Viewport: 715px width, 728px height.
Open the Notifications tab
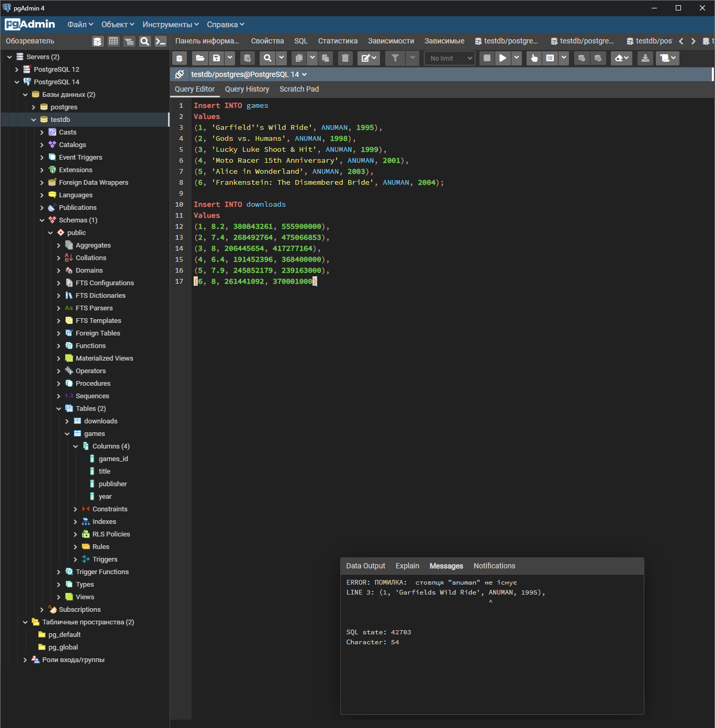494,566
